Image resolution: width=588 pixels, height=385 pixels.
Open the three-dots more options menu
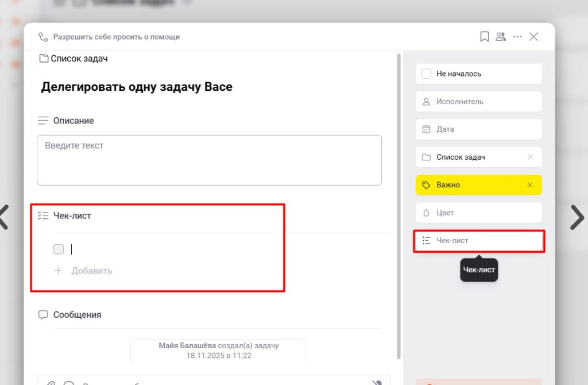click(517, 37)
